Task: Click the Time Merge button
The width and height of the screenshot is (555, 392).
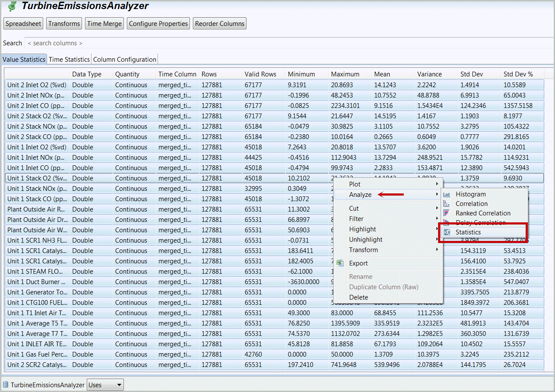Action: point(104,24)
